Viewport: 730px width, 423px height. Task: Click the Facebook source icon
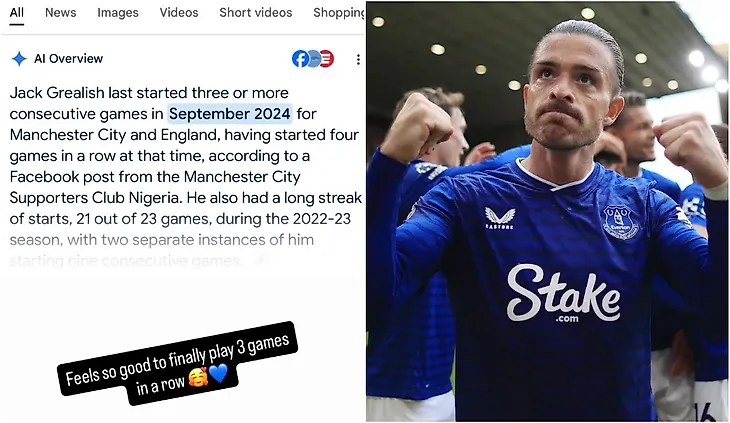(300, 59)
